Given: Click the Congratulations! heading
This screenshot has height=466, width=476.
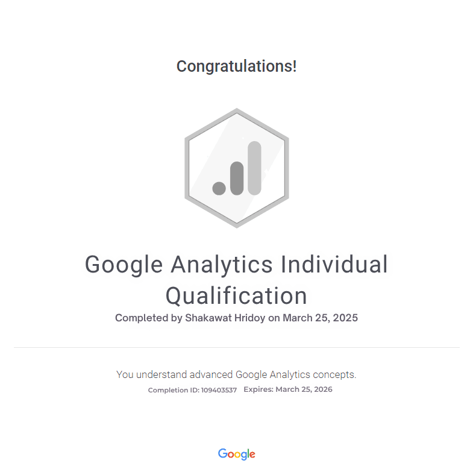Looking at the screenshot, I should 236,66.
